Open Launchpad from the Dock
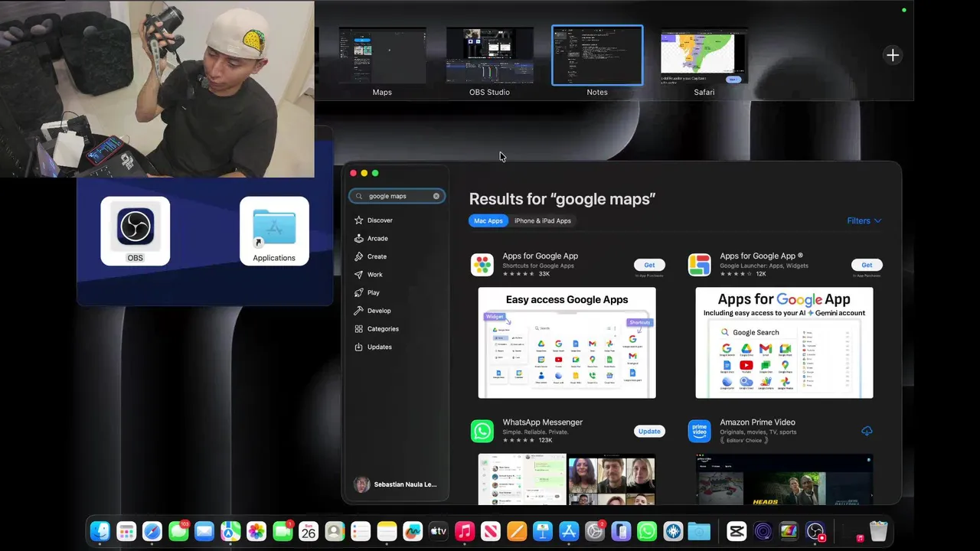 (126, 531)
